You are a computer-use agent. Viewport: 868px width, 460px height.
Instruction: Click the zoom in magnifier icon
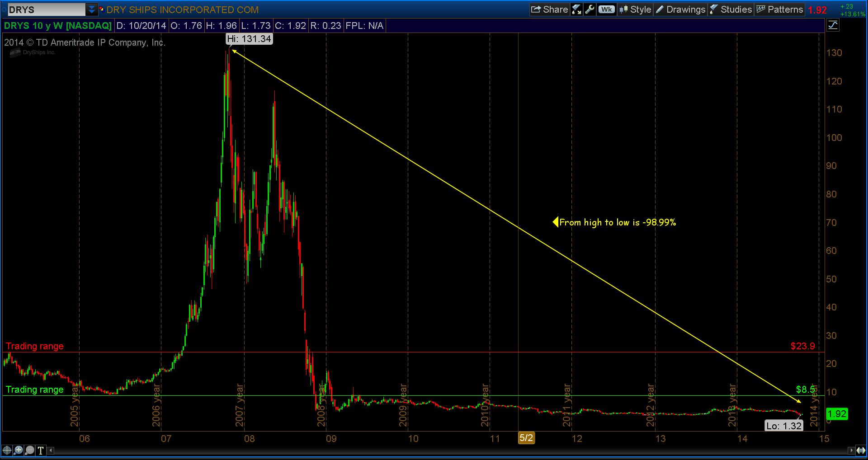[x=18, y=450]
